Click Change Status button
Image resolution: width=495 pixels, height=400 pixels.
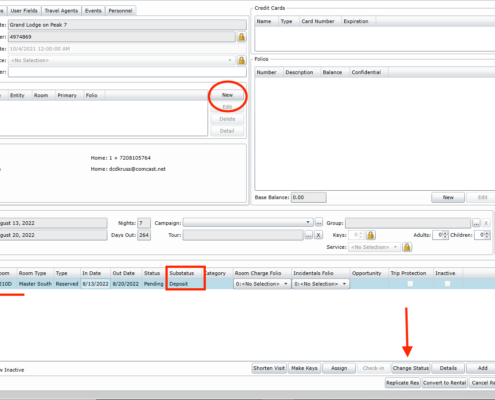(x=411, y=368)
